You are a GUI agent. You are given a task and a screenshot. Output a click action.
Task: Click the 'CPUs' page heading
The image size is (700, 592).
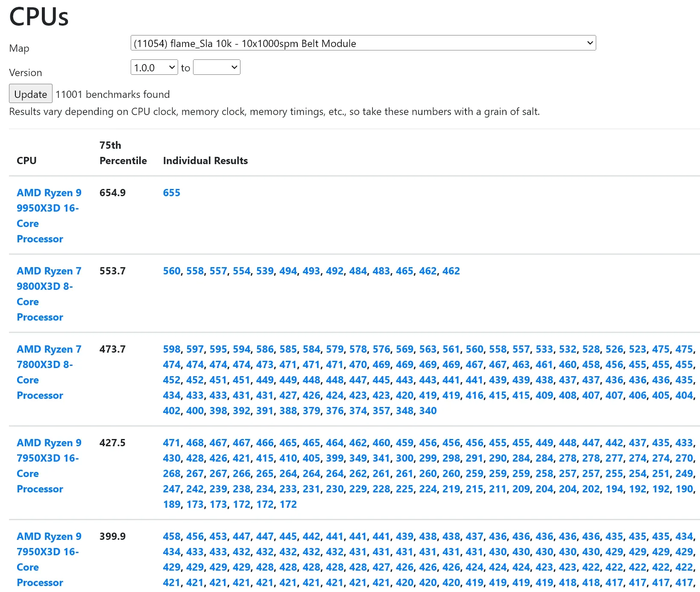pos(39,17)
